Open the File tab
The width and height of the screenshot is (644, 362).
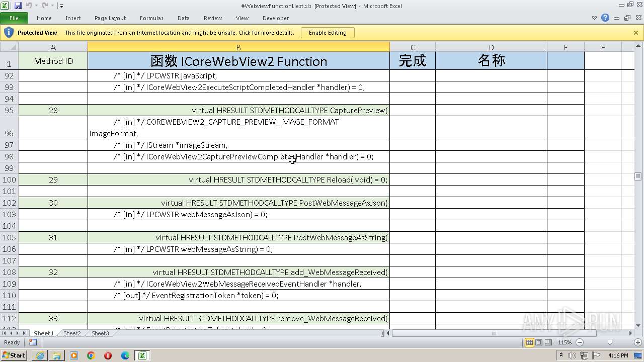pyautogui.click(x=14, y=18)
